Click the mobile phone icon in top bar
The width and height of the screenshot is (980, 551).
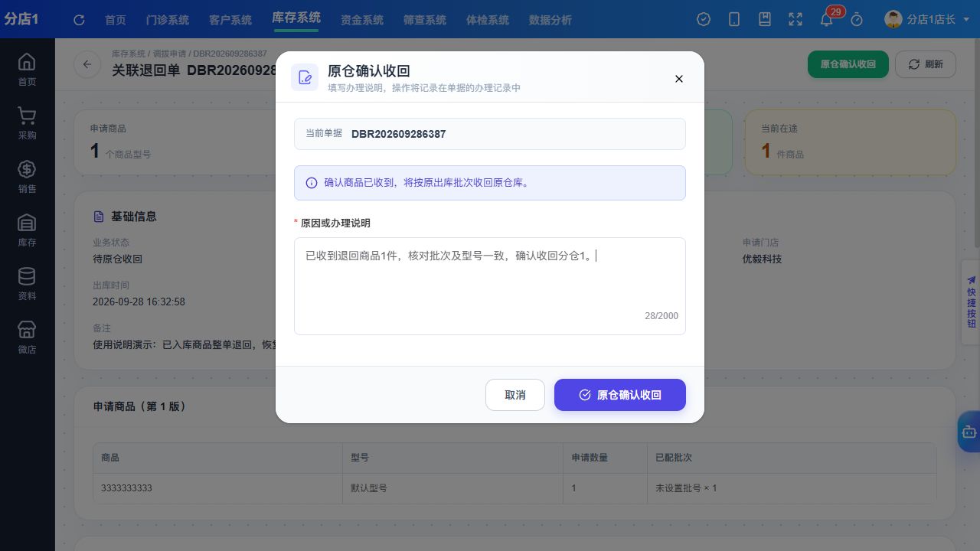[x=734, y=20]
